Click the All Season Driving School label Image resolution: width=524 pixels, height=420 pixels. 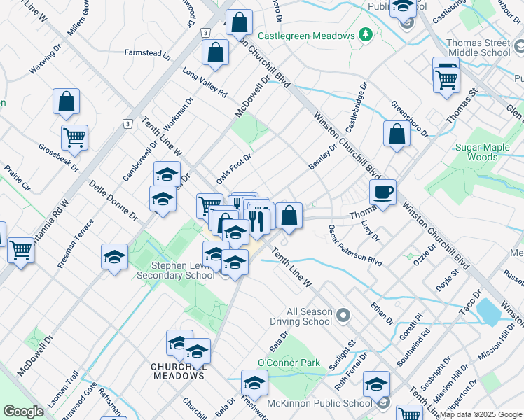(301, 316)
